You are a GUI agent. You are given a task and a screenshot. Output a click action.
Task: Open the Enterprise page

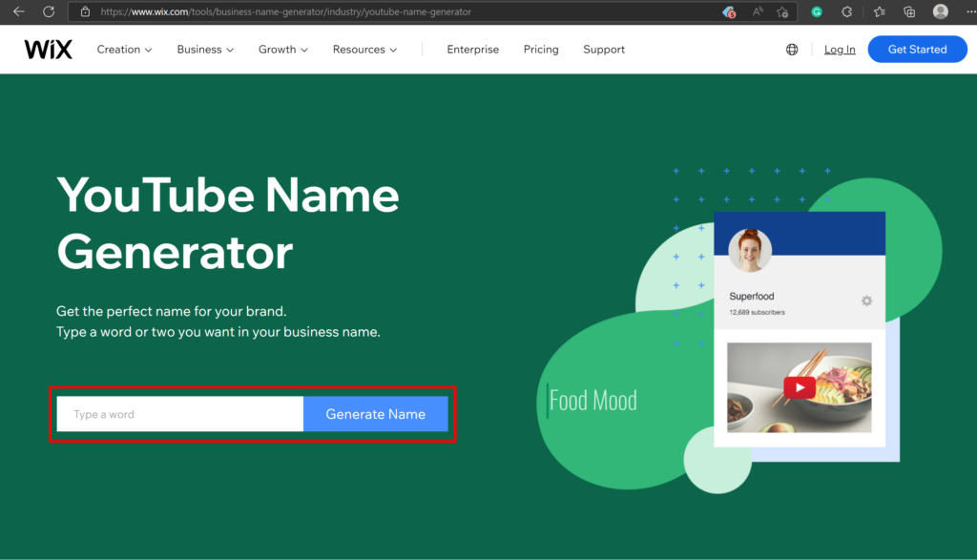coord(473,50)
